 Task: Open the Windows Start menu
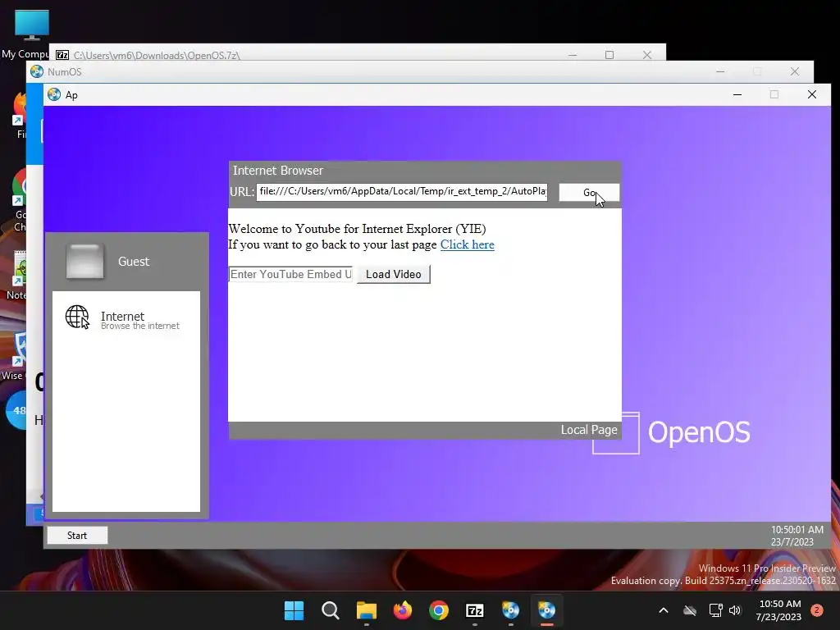294,610
